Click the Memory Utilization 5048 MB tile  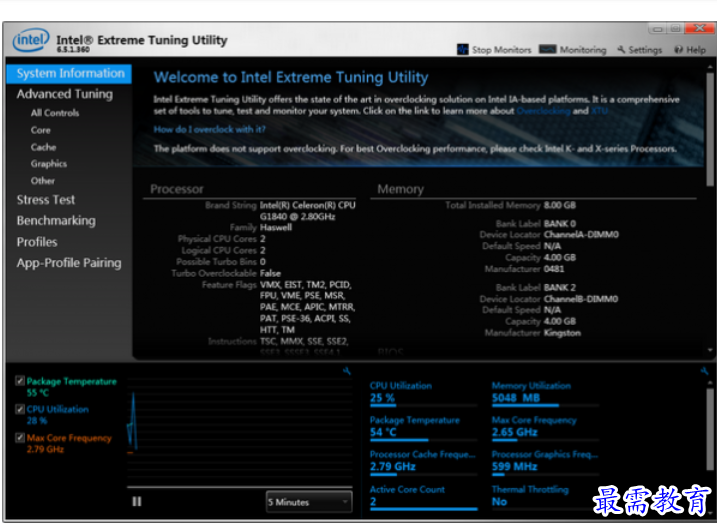544,393
